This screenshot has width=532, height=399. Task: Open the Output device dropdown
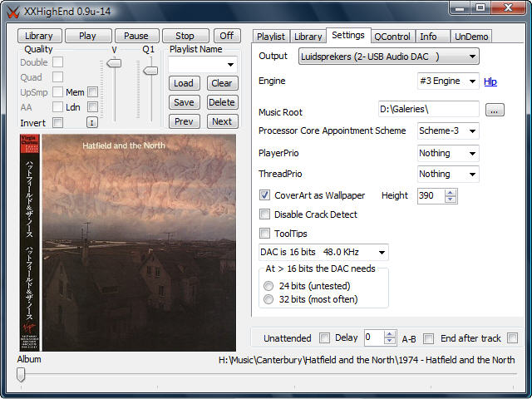(389, 57)
